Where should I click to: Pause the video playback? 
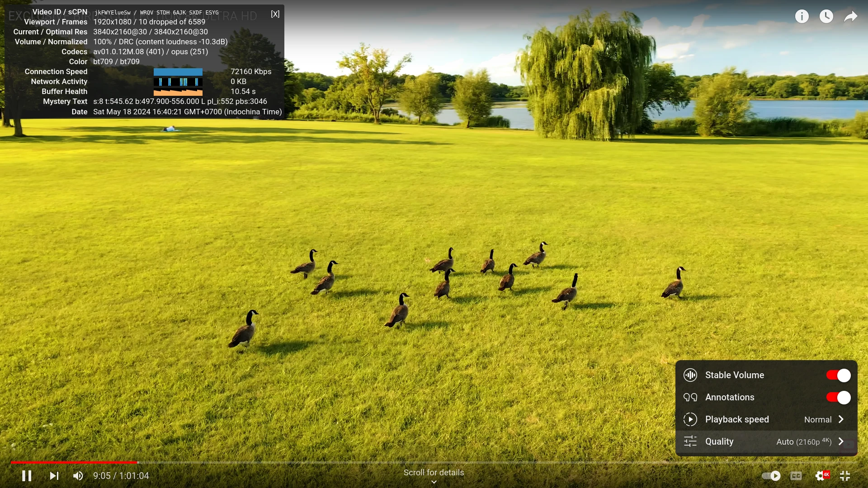[x=27, y=476]
